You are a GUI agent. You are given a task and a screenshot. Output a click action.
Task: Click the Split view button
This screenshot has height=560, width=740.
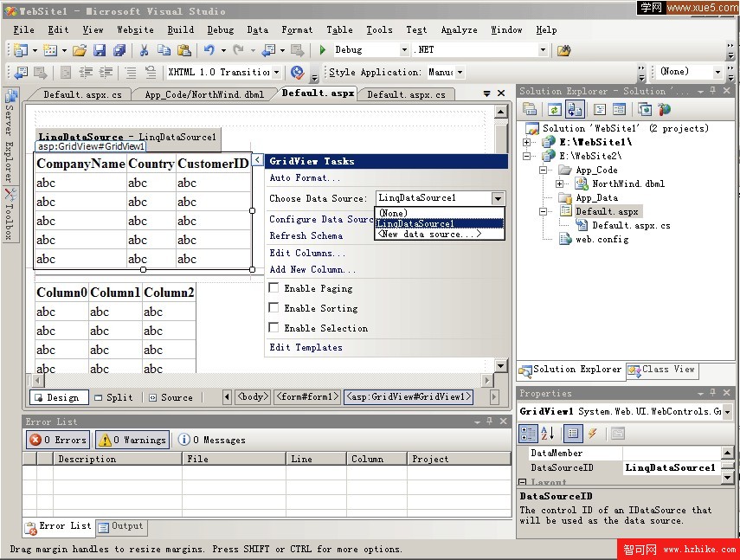113,397
